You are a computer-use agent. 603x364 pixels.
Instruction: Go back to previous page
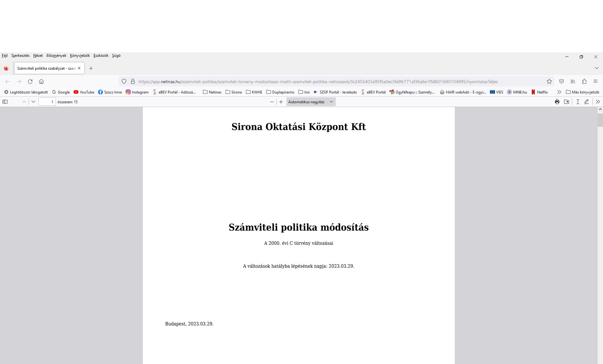coord(8,82)
